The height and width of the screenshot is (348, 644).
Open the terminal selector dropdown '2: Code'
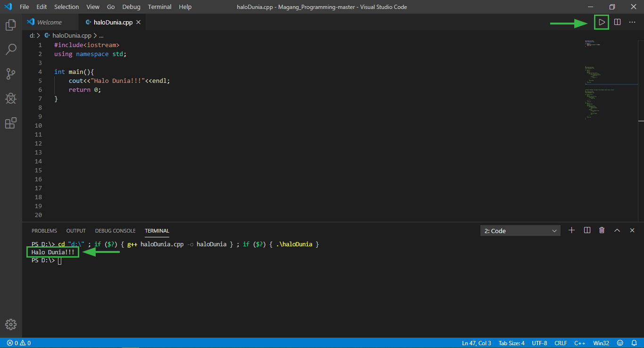(x=520, y=231)
